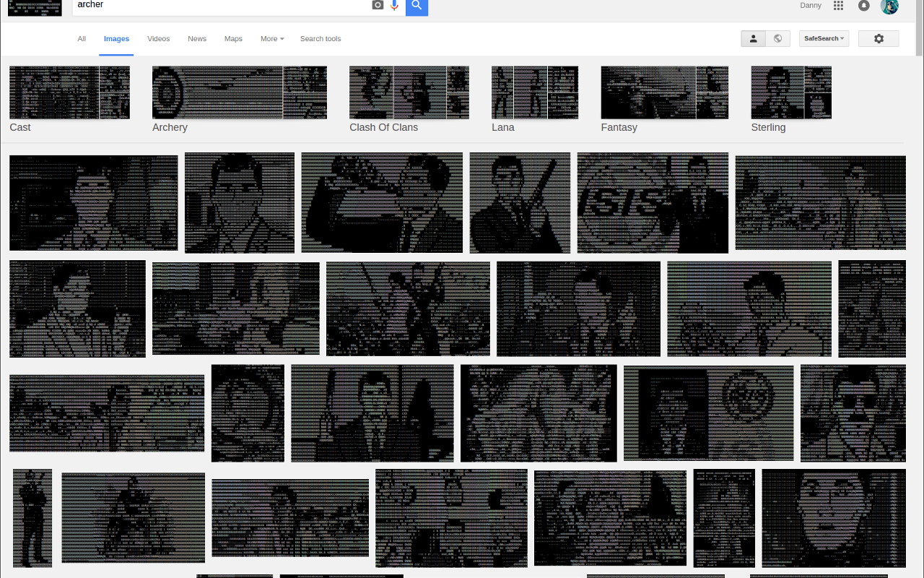Open search by image camera icon
The image size is (924, 578).
click(378, 5)
